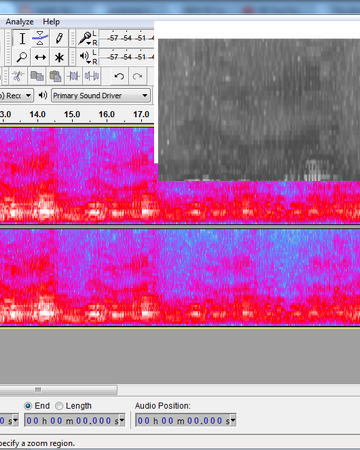Choose the Envelope tool
The height and width of the screenshot is (450, 360).
point(40,38)
